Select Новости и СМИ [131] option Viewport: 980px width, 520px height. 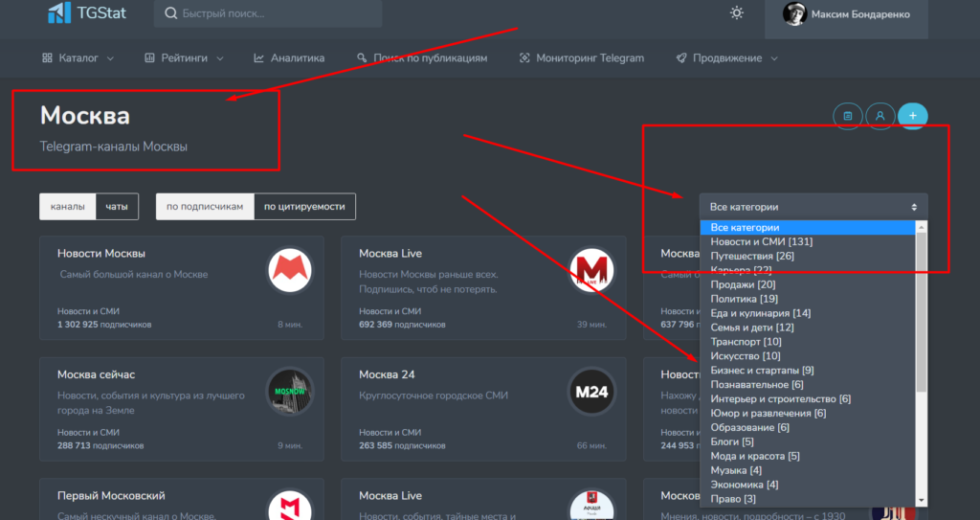[808, 241]
